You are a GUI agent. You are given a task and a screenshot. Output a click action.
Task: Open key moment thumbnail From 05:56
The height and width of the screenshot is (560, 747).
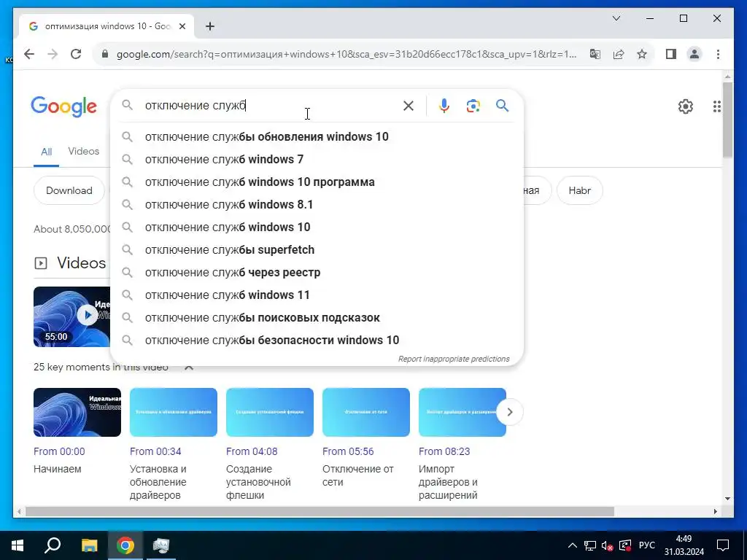pyautogui.click(x=366, y=413)
